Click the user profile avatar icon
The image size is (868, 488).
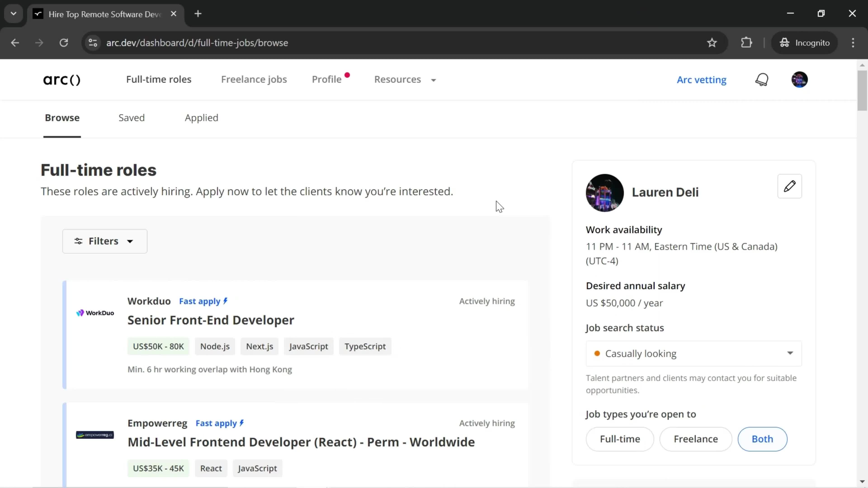click(x=800, y=79)
